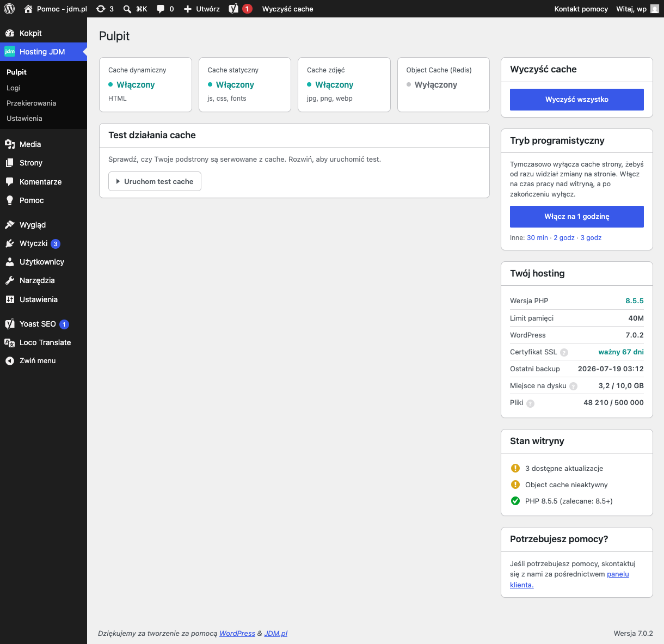The height and width of the screenshot is (644, 664).
Task: Click the Strony pages icon
Action: click(x=10, y=163)
